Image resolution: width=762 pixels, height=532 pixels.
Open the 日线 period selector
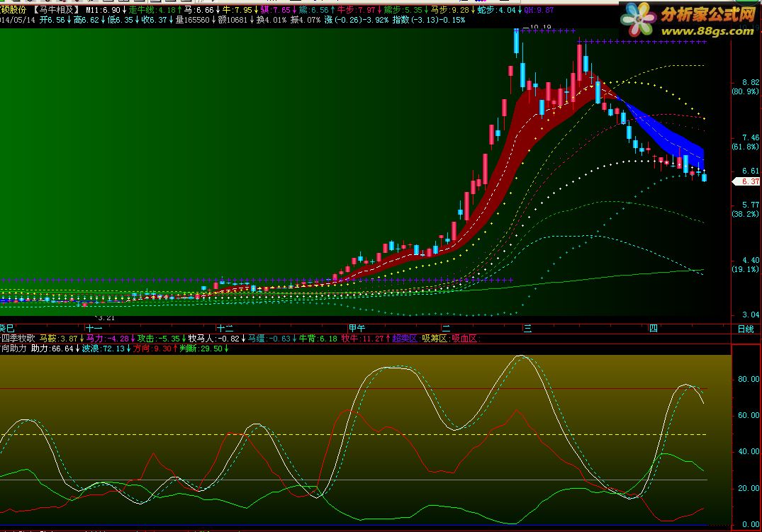coord(746,329)
